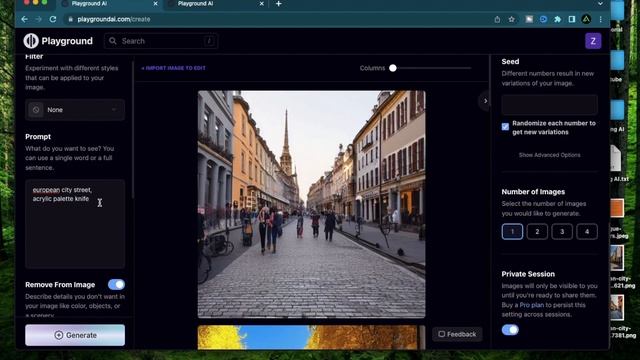Select 1 for Number of Images
This screenshot has width=640, height=360.
(x=512, y=231)
